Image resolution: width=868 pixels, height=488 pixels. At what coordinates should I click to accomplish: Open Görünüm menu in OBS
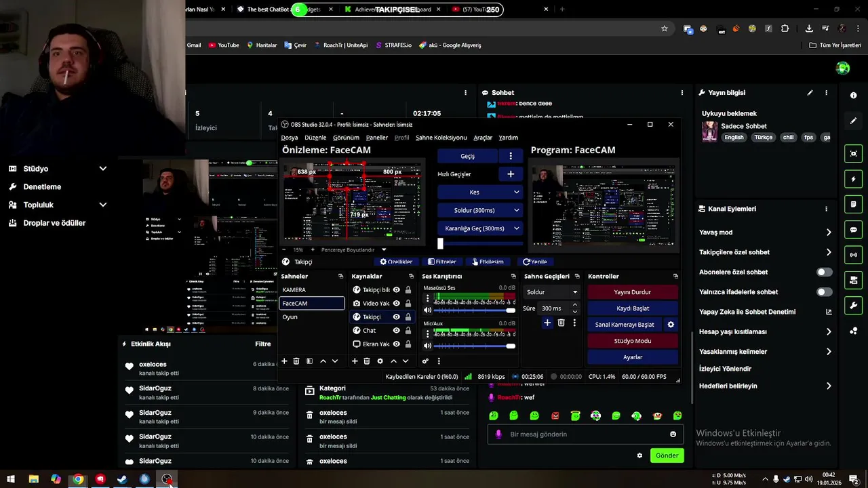[x=346, y=138]
